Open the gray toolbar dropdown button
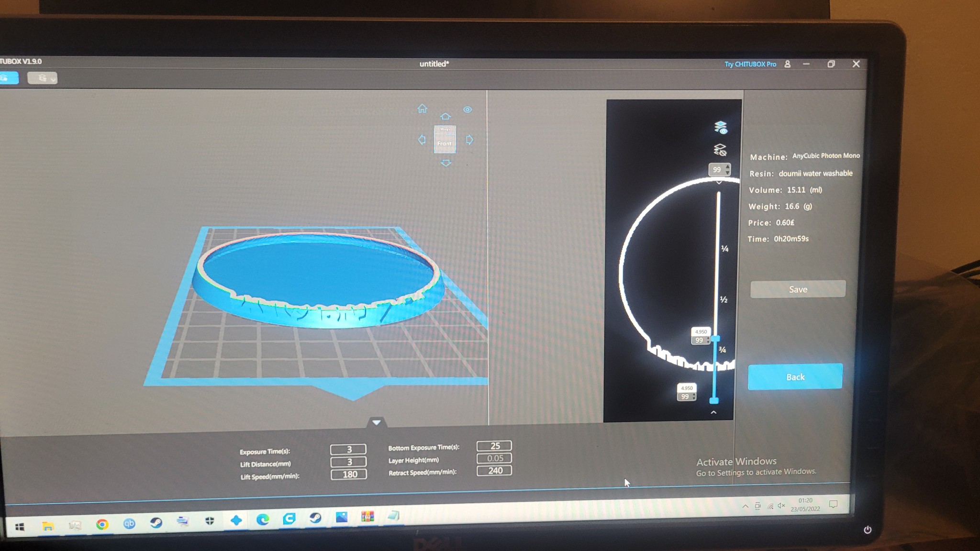 (42, 78)
